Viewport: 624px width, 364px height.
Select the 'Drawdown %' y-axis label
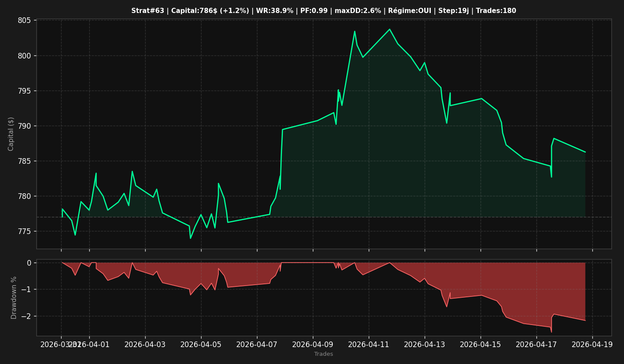click(14, 298)
